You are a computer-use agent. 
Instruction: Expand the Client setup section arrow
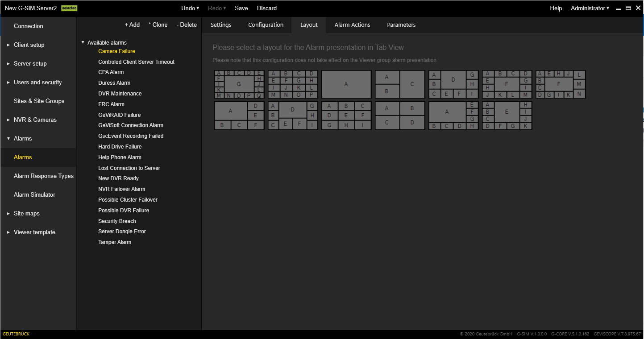coord(8,45)
